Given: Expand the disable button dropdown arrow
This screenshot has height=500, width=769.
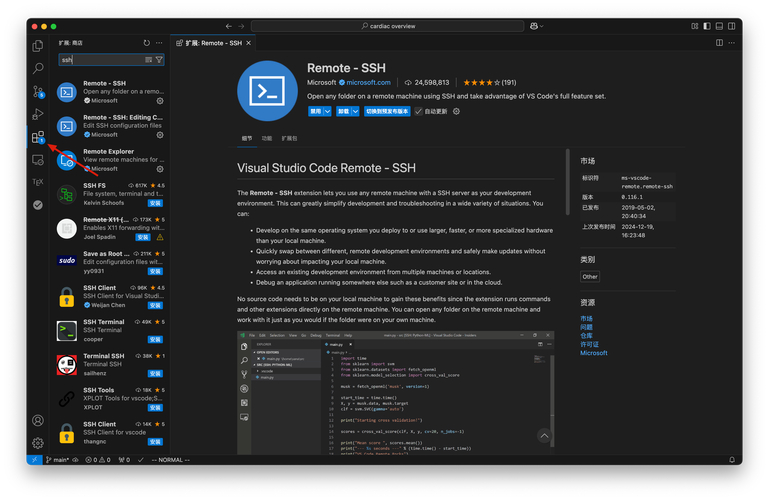Looking at the screenshot, I should coord(327,112).
